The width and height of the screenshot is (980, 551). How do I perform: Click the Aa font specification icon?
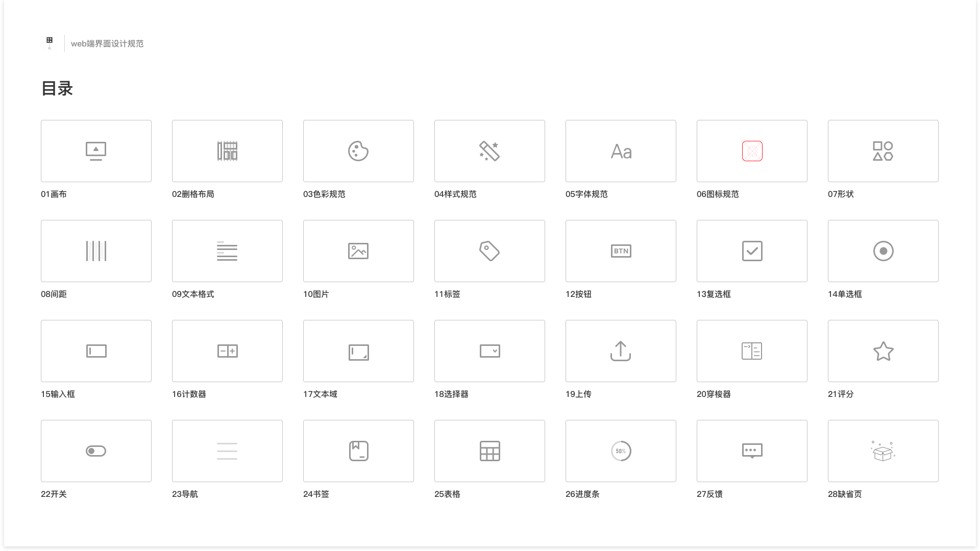[x=621, y=152]
